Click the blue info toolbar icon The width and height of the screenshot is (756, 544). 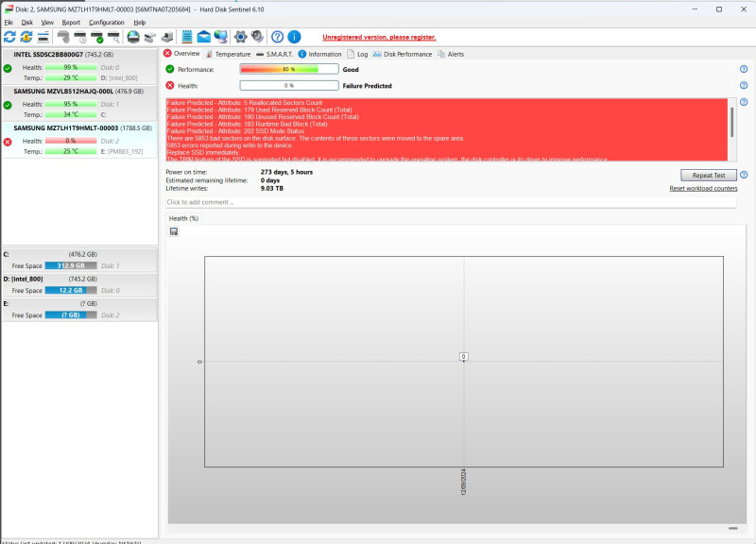point(294,37)
